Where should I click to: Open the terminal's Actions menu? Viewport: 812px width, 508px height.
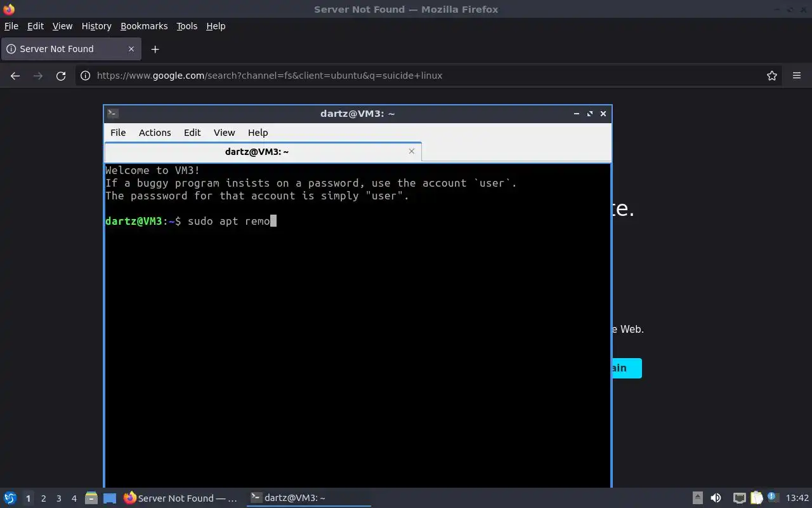pos(155,133)
